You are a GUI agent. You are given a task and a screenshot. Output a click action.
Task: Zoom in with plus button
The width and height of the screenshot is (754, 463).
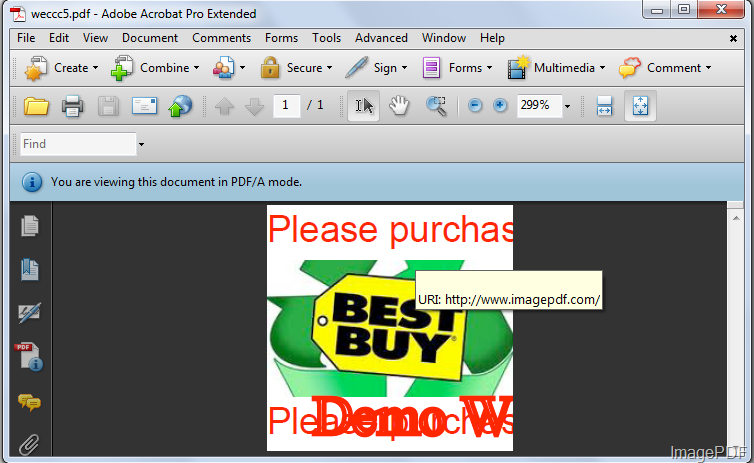click(x=500, y=105)
